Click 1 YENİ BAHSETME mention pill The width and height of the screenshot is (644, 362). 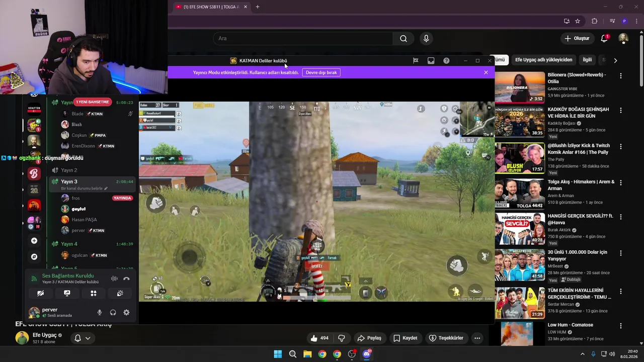(93, 102)
